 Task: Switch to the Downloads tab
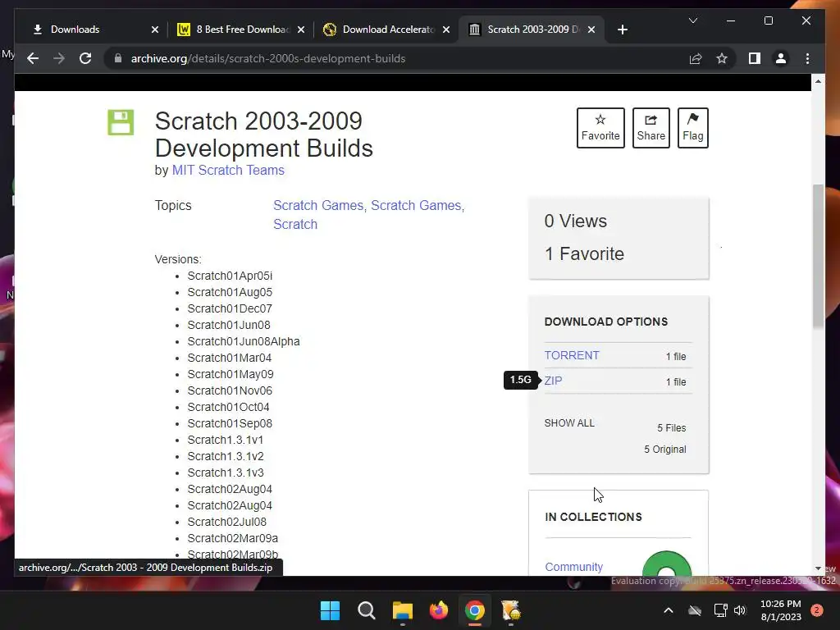point(90,30)
